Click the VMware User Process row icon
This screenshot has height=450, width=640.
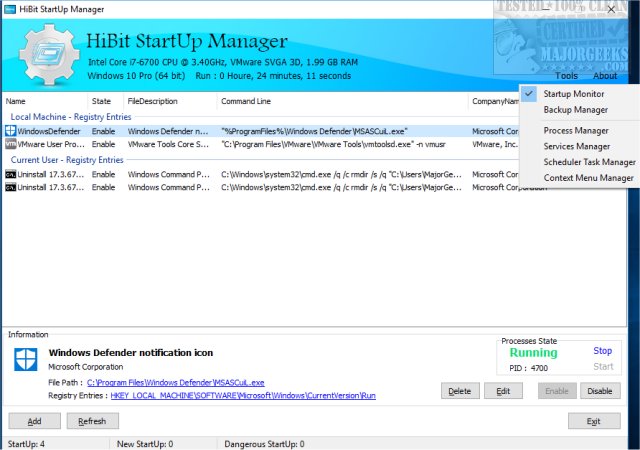tap(11, 144)
